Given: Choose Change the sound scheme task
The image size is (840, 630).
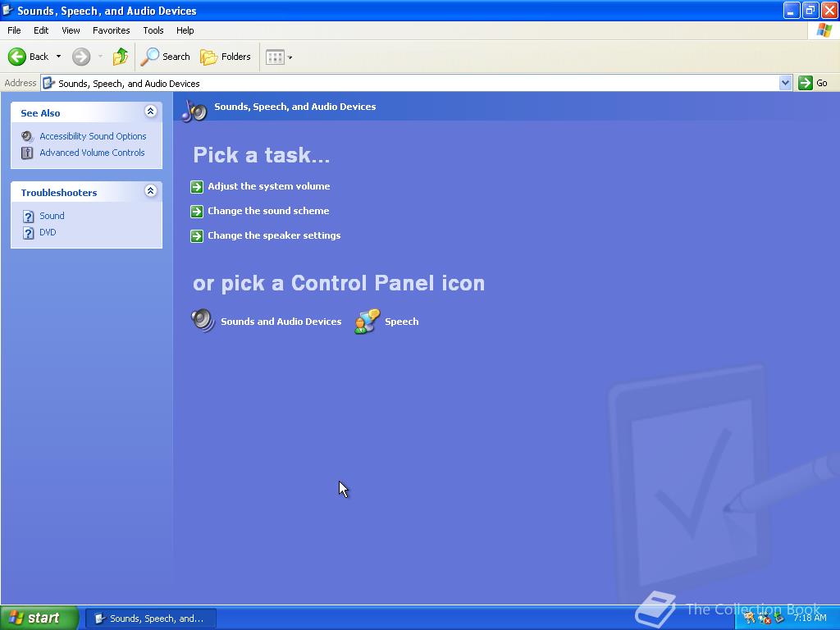Looking at the screenshot, I should (268, 211).
